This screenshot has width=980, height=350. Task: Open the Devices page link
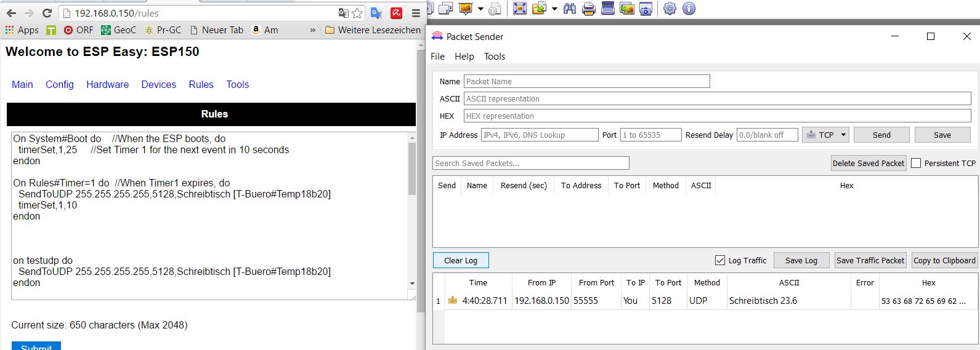(159, 84)
